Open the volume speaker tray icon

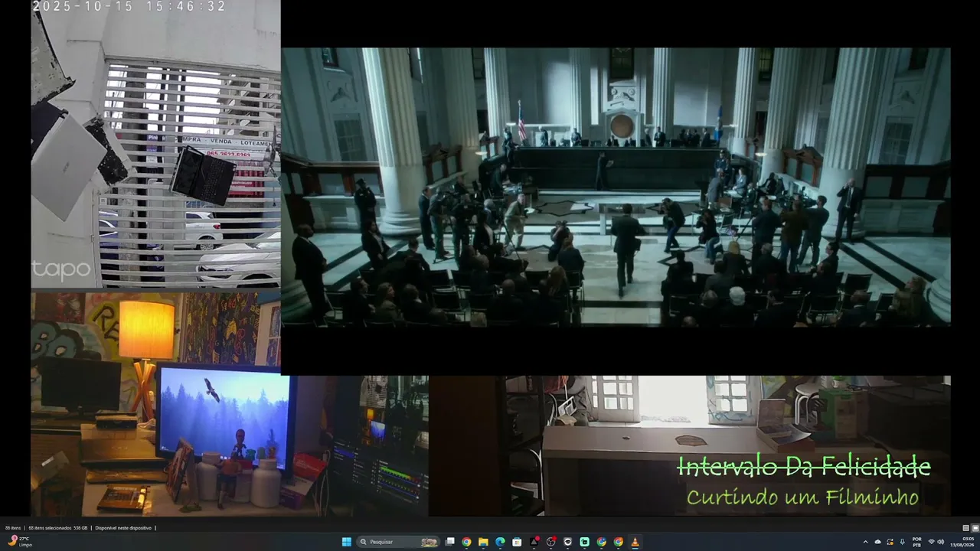coord(941,542)
